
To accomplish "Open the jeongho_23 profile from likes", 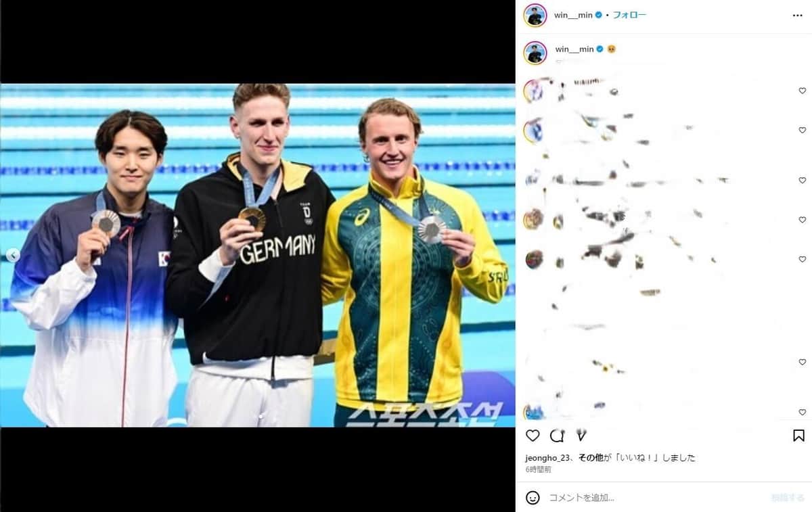I will [x=548, y=458].
